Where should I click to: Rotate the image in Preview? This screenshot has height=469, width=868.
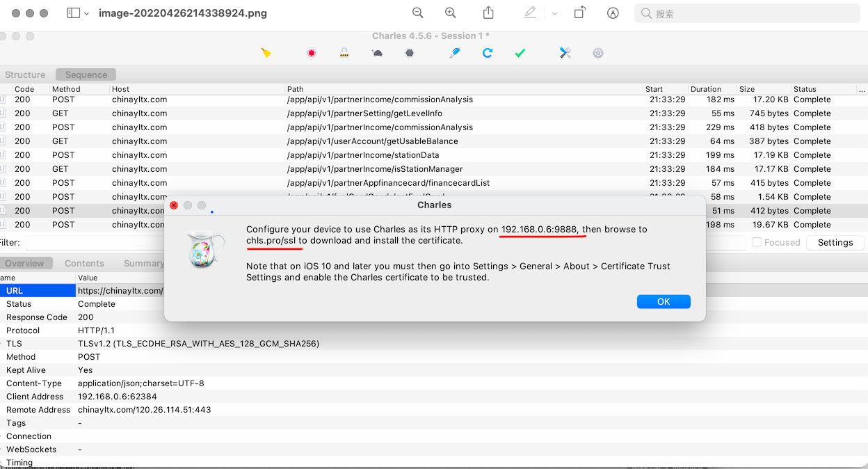tap(579, 13)
